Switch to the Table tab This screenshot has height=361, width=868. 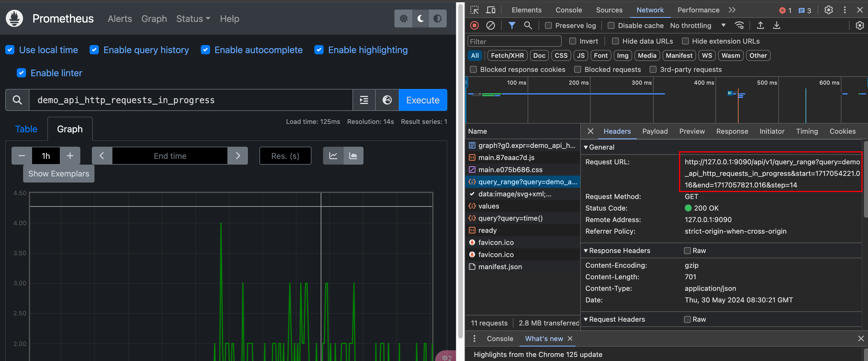click(26, 129)
